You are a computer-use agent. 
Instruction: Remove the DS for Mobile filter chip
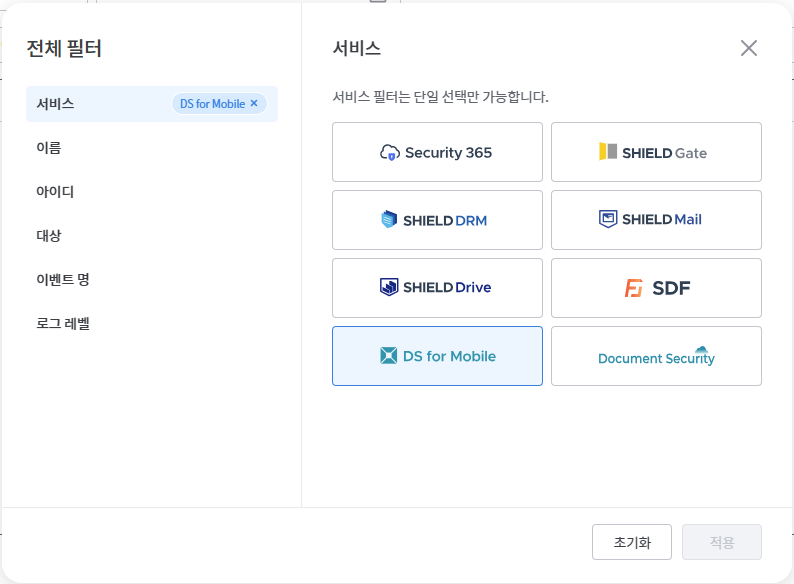coord(254,103)
